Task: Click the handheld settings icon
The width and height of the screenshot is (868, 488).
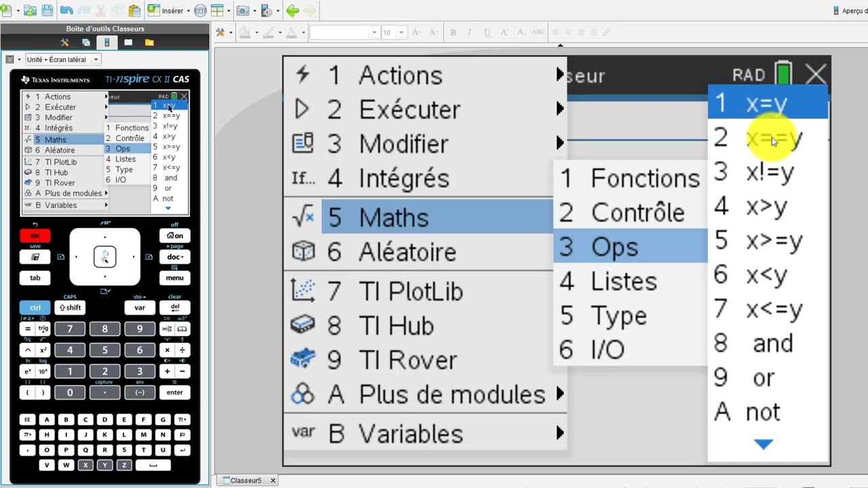Action: 265,11
